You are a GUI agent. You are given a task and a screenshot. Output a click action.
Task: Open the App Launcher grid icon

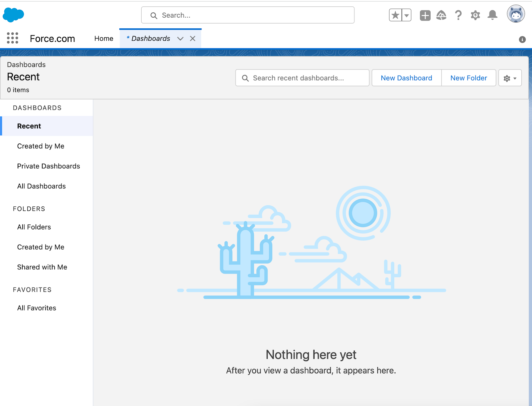coord(12,38)
